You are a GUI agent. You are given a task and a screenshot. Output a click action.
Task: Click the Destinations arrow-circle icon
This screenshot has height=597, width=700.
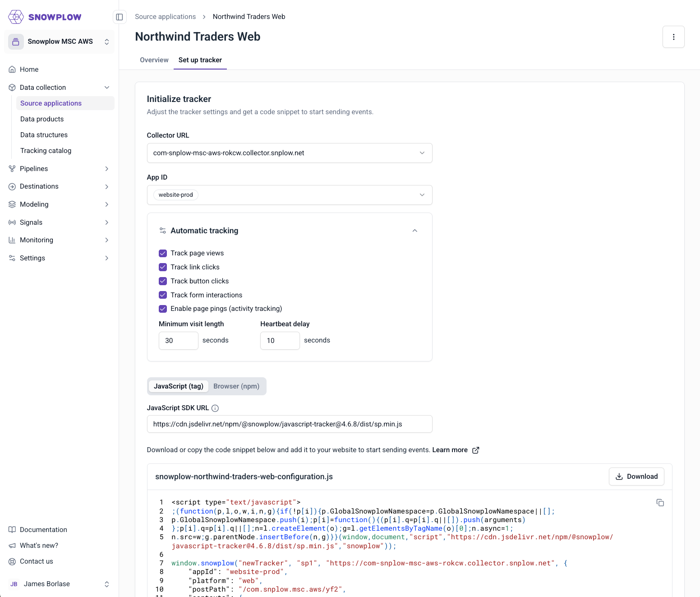point(12,186)
